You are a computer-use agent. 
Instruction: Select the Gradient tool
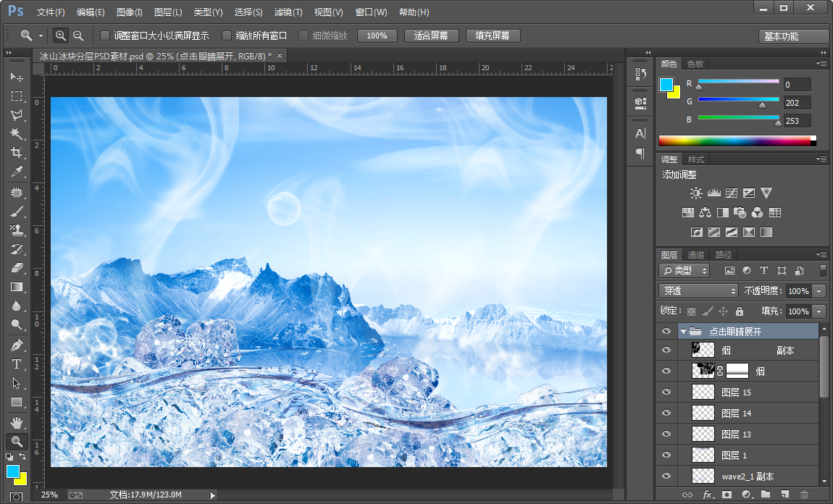[17, 287]
